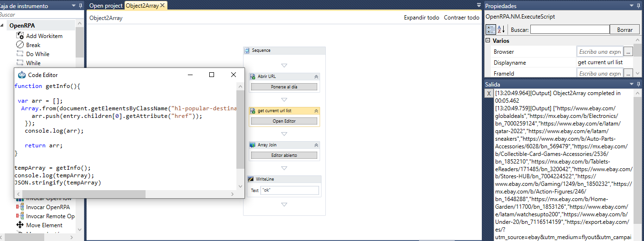Open the toolbox panel options dropdown
The image size is (644, 241).
tap(74, 6)
